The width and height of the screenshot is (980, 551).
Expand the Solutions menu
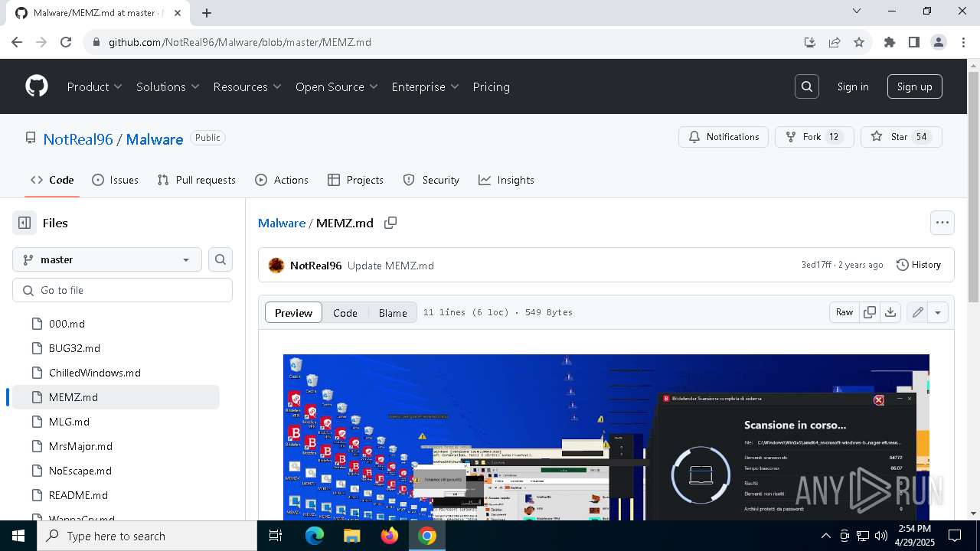pos(168,86)
